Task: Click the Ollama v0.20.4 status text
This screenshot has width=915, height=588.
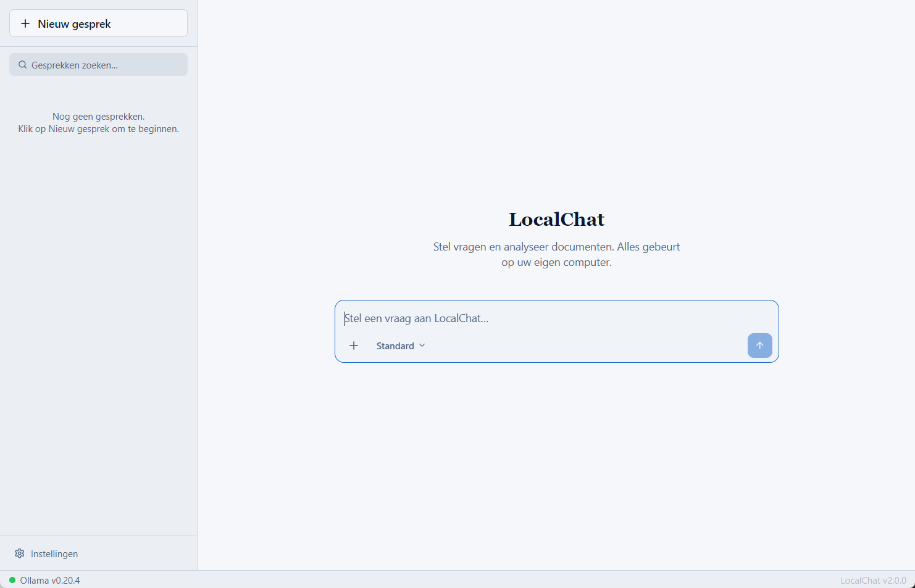Action: pos(50,580)
